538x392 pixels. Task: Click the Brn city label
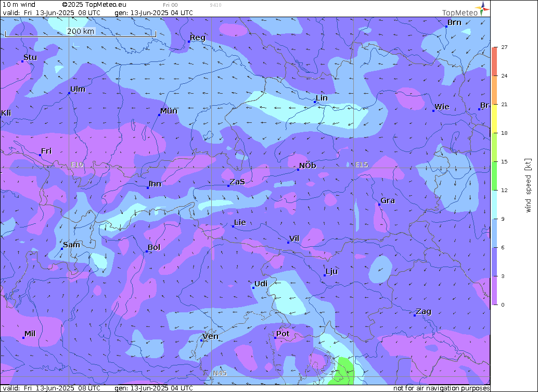coord(454,22)
